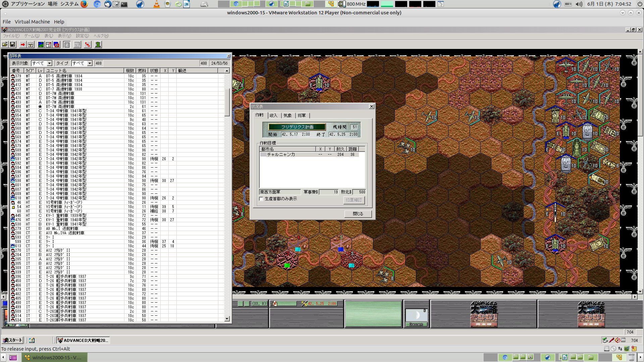Click the 番号 column header
The width and height of the screenshot is (644, 362).
[x=17, y=71]
